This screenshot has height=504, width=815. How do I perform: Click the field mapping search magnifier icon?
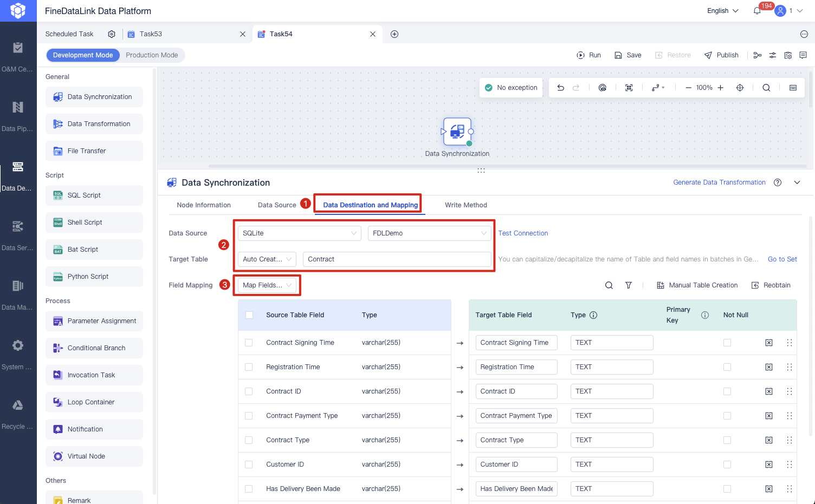[609, 285]
